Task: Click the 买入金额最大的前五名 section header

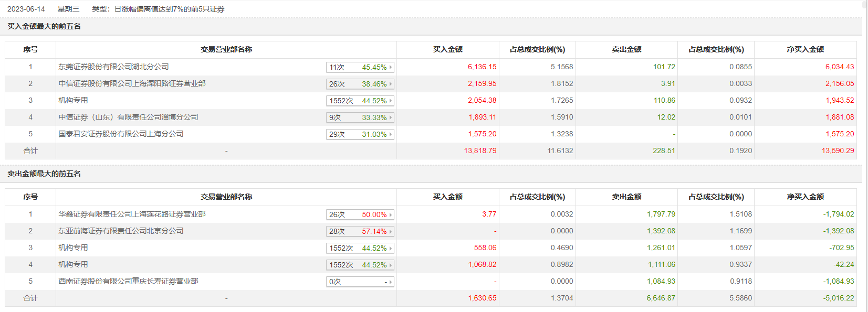Action: pyautogui.click(x=44, y=26)
